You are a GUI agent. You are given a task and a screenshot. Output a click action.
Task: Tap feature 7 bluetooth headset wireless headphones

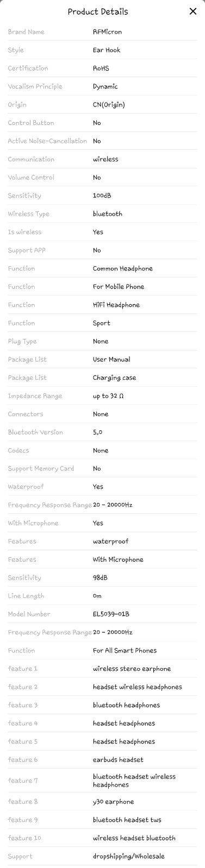coord(134,781)
